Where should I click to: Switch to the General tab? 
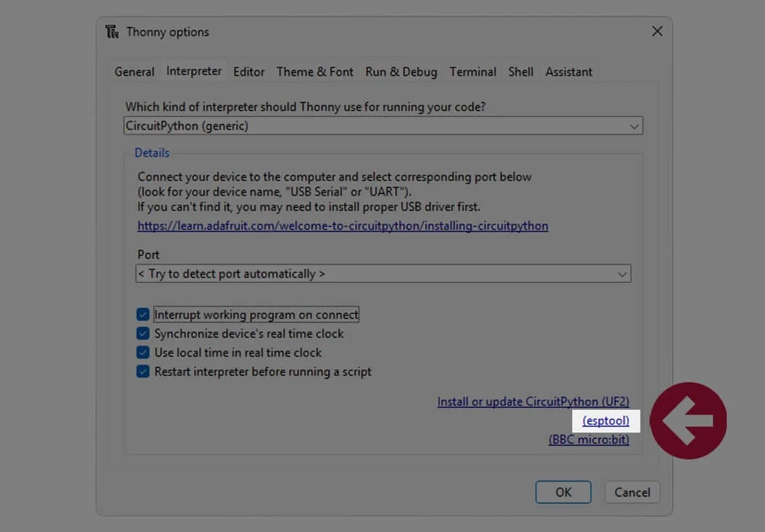[134, 72]
